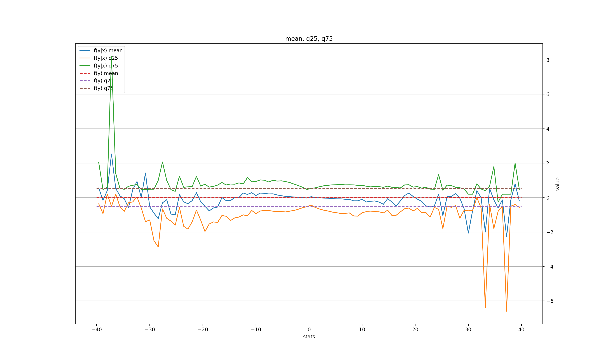
Task: Click x-axis tick label '10'
Action: click(362, 330)
